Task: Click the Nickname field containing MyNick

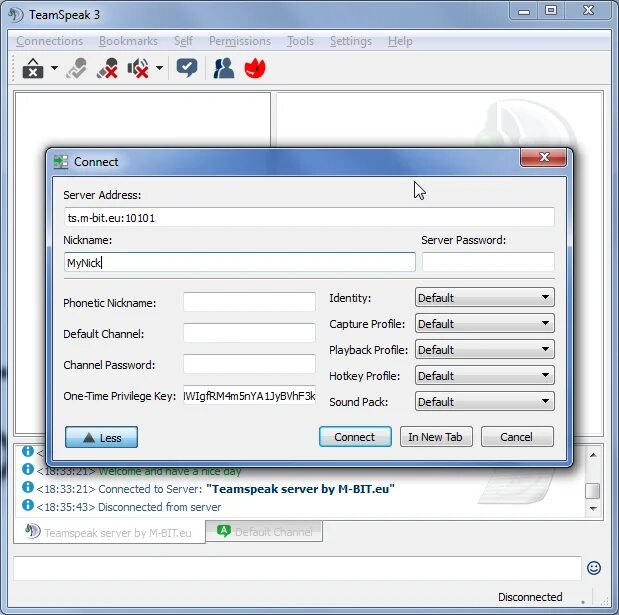Action: (x=240, y=262)
